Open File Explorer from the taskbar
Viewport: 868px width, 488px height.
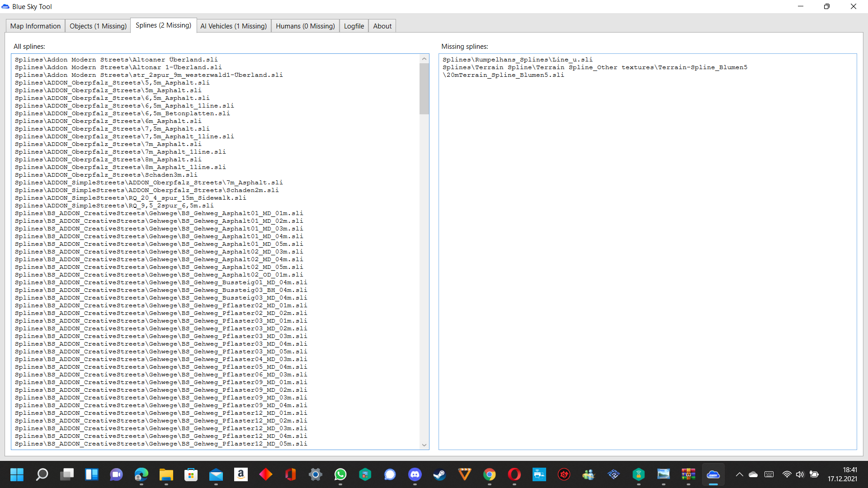(x=166, y=474)
